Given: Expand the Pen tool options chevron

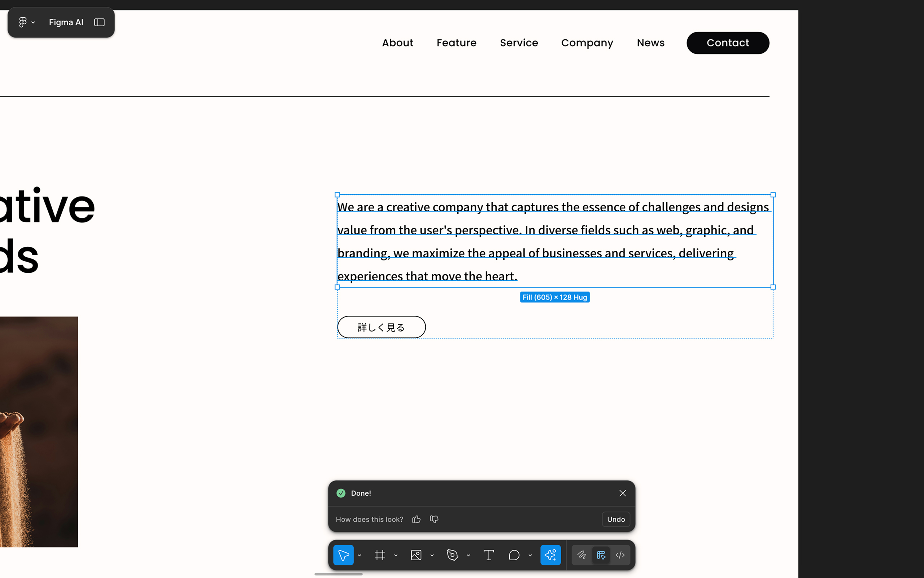Looking at the screenshot, I should 468,555.
